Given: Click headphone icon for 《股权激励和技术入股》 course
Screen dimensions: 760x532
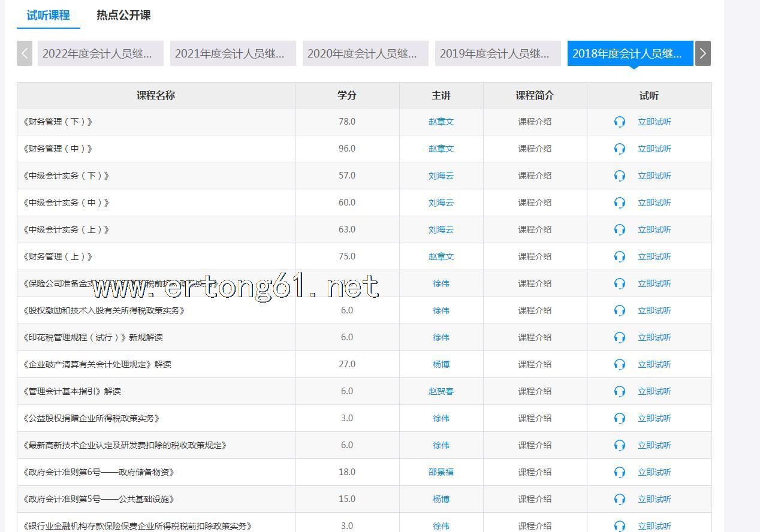Looking at the screenshot, I should [620, 311].
